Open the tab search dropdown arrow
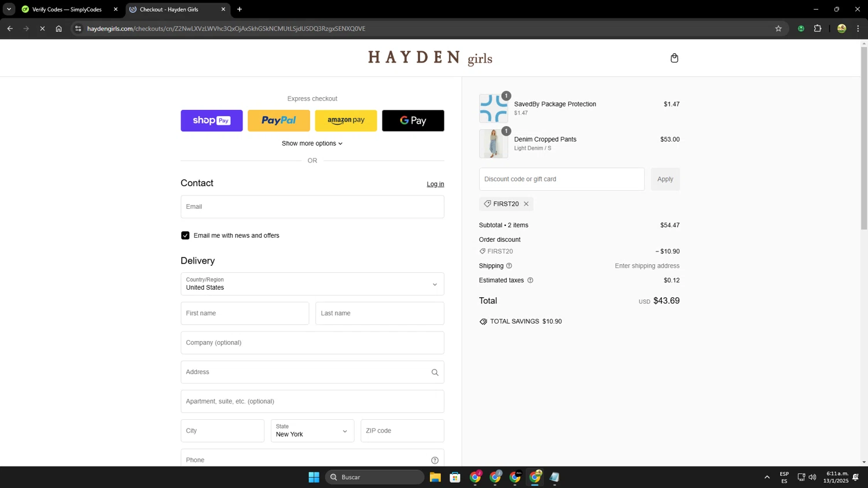The image size is (868, 488). click(9, 9)
